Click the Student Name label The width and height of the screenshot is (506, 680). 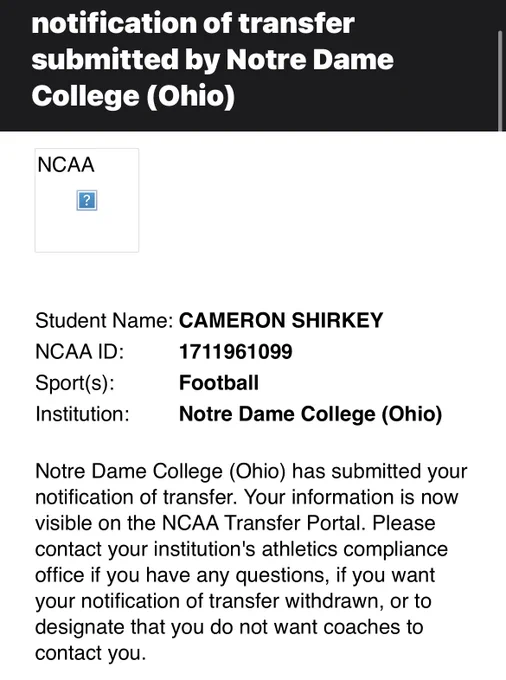coord(104,320)
